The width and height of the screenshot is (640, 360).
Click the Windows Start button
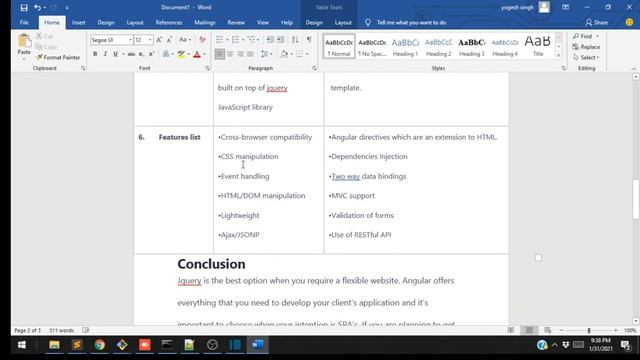[x=22, y=345]
